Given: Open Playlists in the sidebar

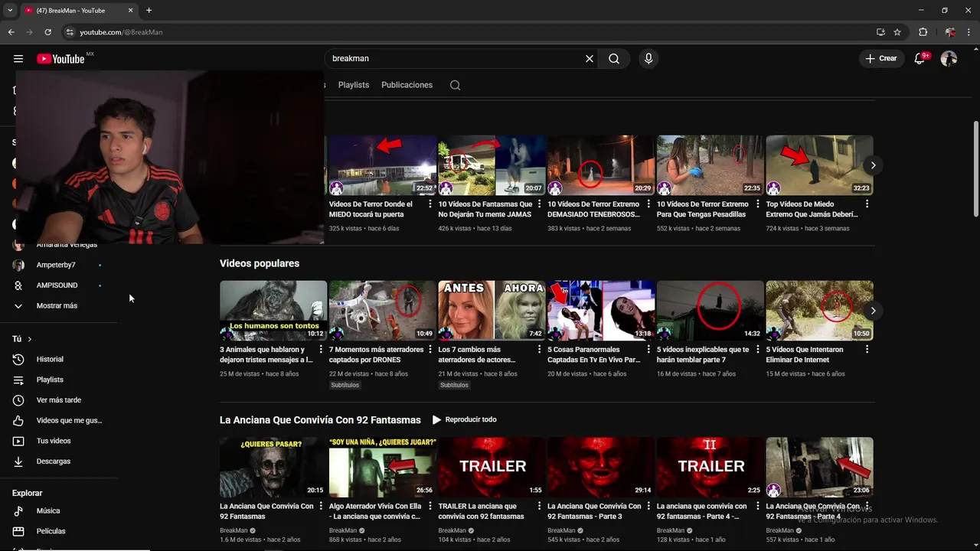Looking at the screenshot, I should click(50, 380).
